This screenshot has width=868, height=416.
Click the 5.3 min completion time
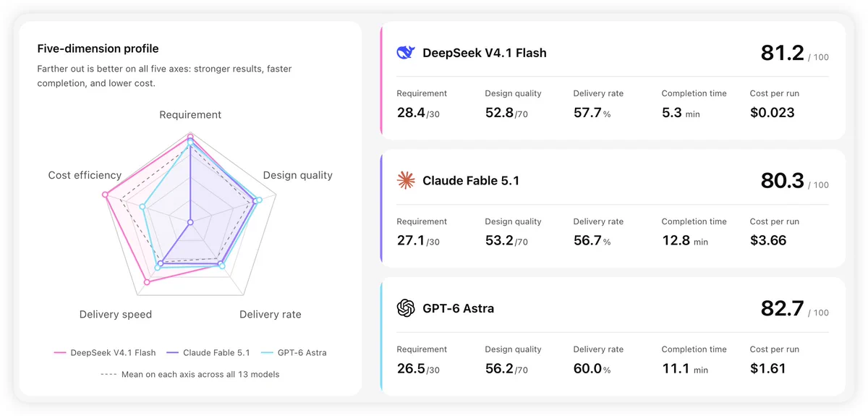tap(681, 113)
